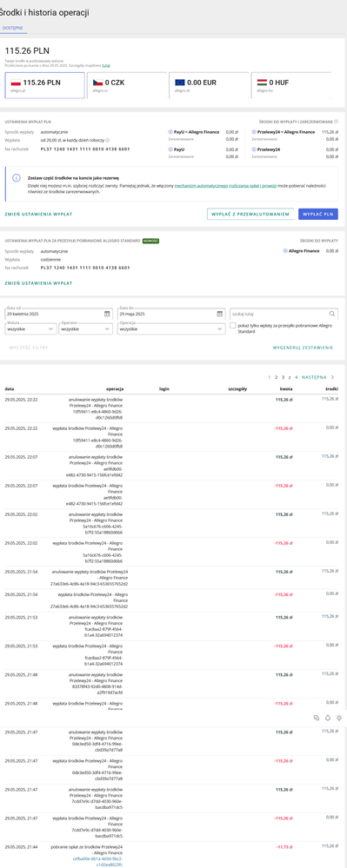Click the szczegóły column header
This screenshot has width=347, height=868.
click(x=237, y=389)
